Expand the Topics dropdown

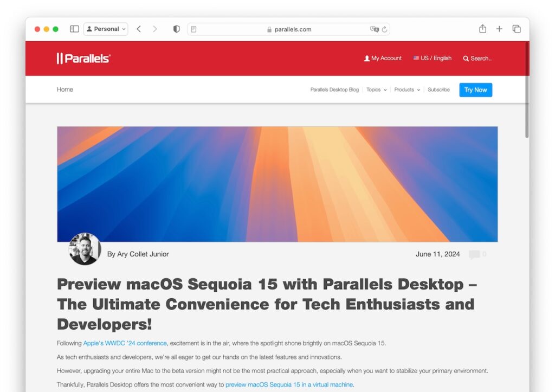point(376,89)
